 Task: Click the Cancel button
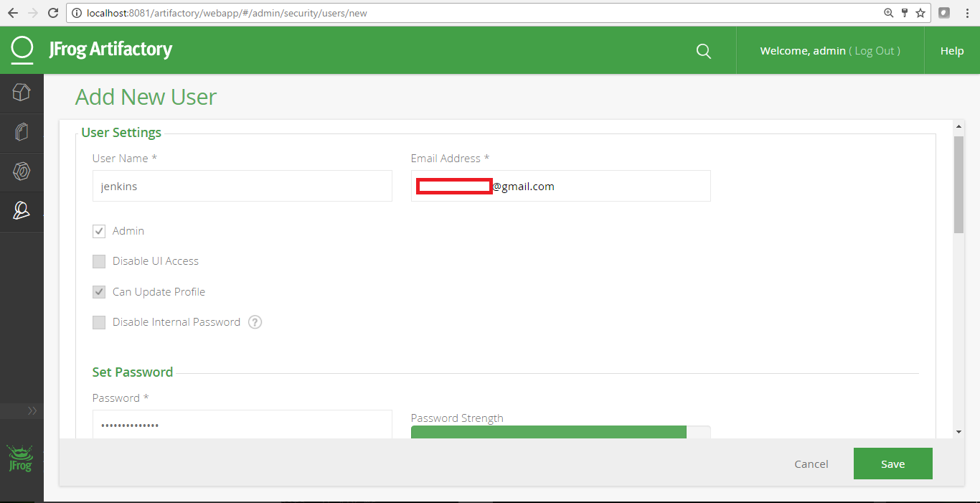[x=811, y=464]
